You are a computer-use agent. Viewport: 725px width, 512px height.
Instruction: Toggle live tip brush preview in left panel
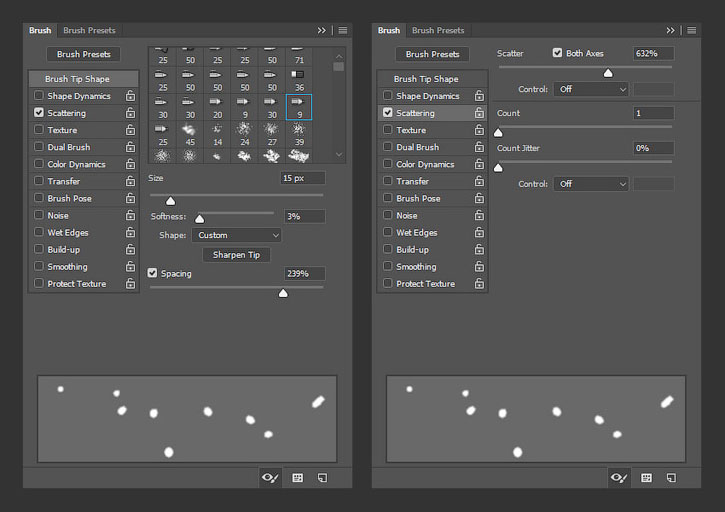point(270,477)
